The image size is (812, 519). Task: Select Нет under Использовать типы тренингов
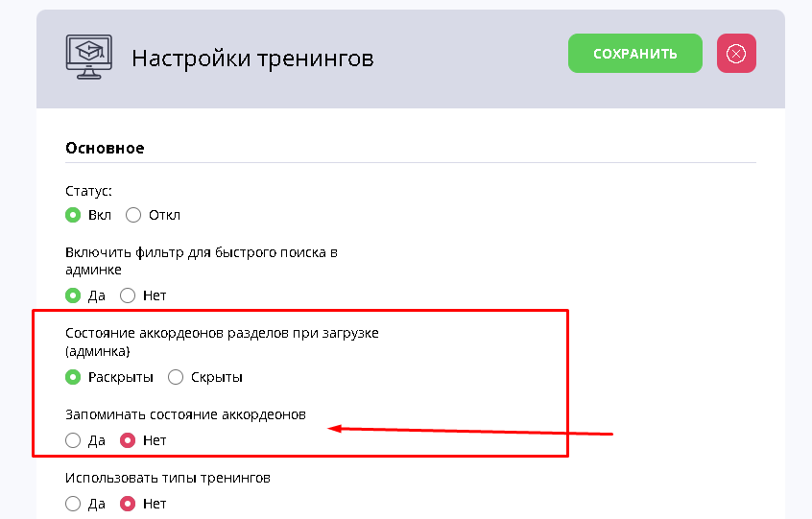128,504
